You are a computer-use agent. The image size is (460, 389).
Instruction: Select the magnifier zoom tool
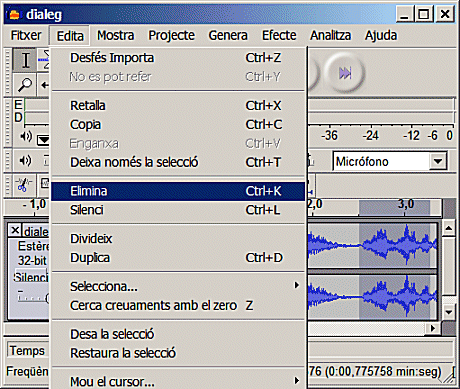(25, 84)
